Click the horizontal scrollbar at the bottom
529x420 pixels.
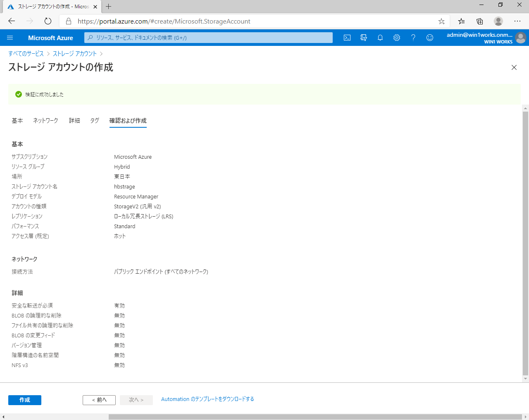point(315,417)
